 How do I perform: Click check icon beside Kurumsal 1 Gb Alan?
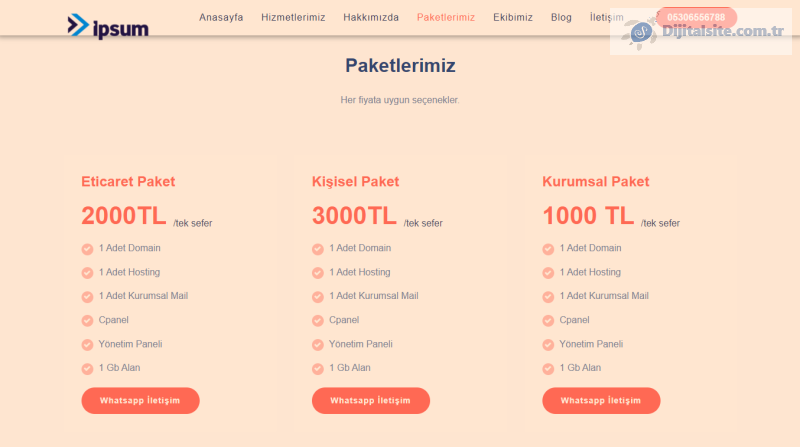coord(548,369)
